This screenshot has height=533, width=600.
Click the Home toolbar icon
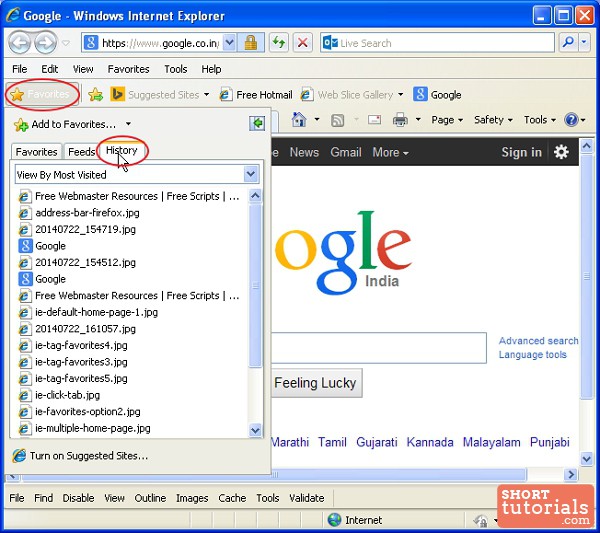click(x=299, y=120)
